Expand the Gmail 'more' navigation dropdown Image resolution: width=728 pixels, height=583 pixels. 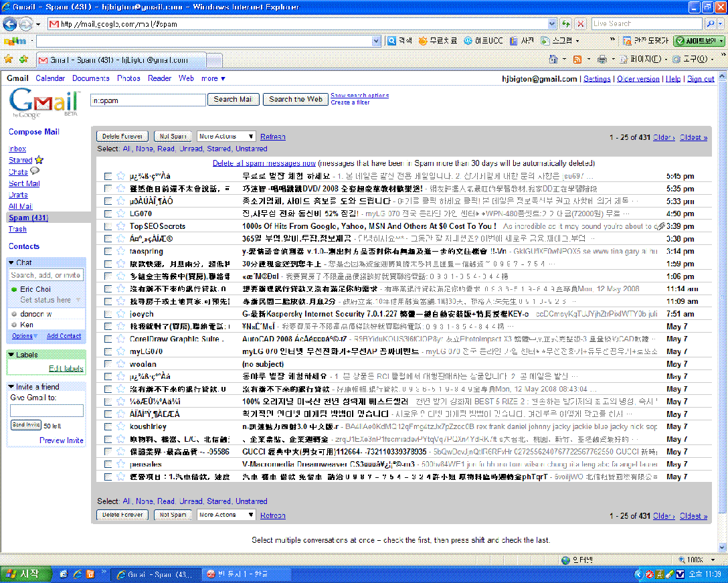(x=213, y=78)
